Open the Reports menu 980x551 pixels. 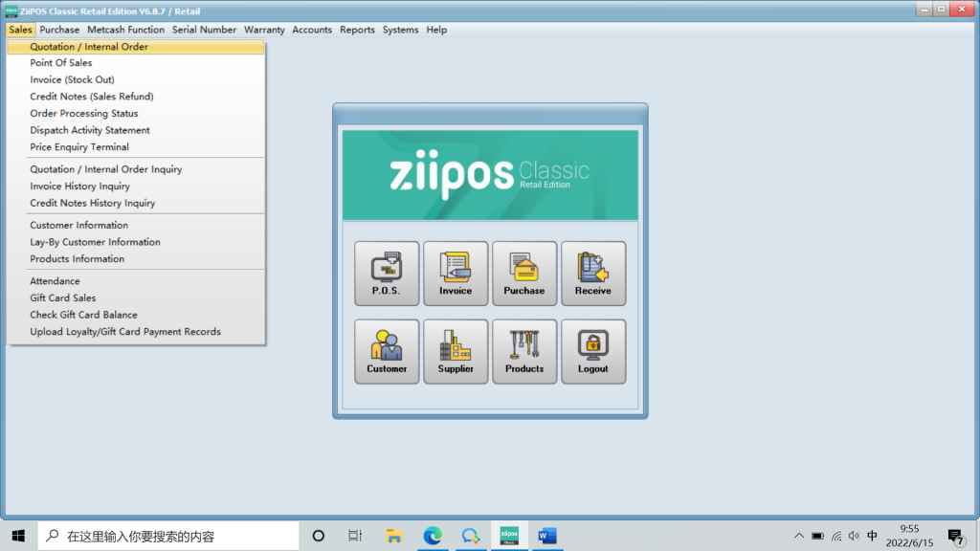pos(357,30)
